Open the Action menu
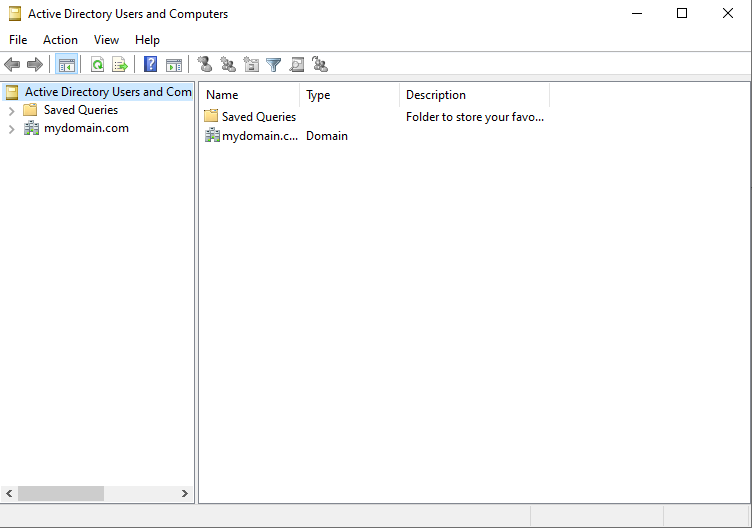The width and height of the screenshot is (752, 528). click(x=60, y=40)
